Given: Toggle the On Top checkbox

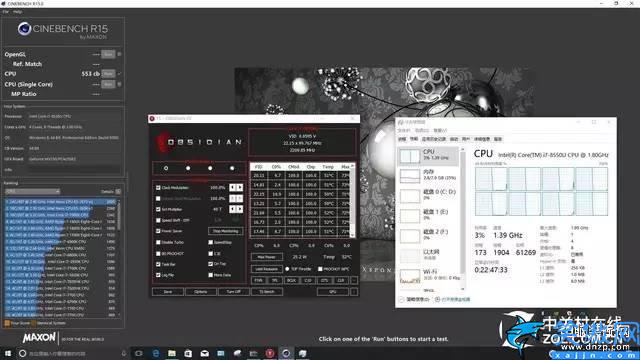Looking at the screenshot, I should tap(211, 264).
